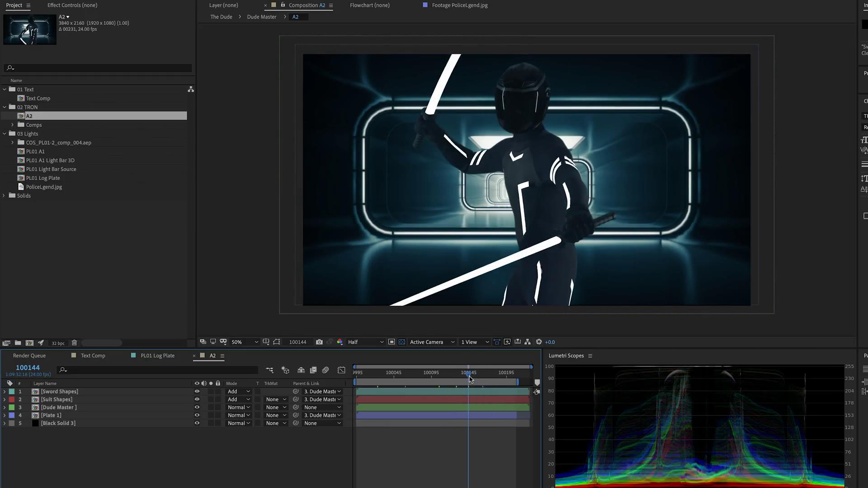Image resolution: width=868 pixels, height=488 pixels.
Task: Delete selected project item trash icon
Action: 75,343
